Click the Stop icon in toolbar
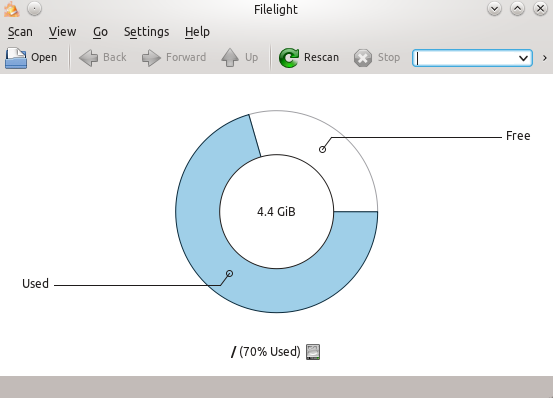Screen dimensions: 553x398 [363, 58]
